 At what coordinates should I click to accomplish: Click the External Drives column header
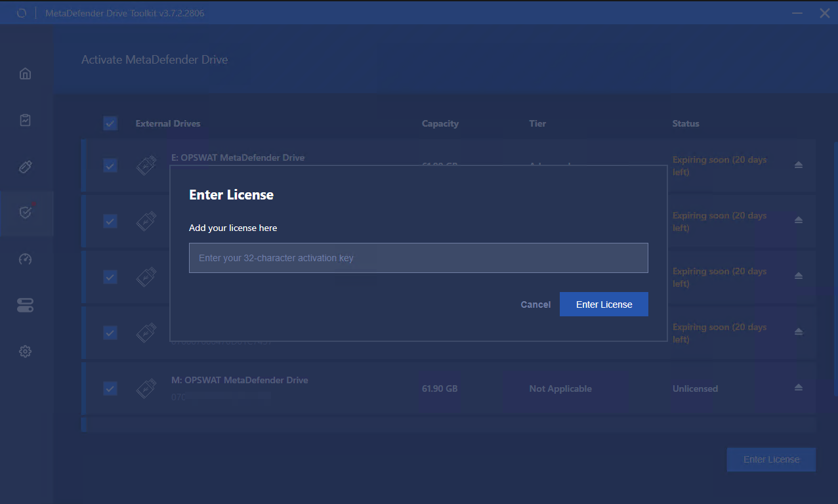click(x=168, y=123)
